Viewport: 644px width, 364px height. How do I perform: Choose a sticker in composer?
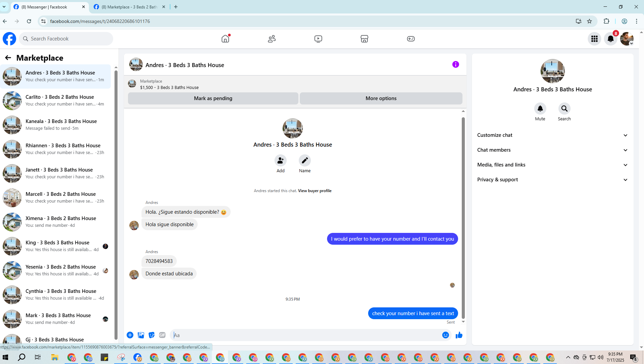tap(152, 335)
